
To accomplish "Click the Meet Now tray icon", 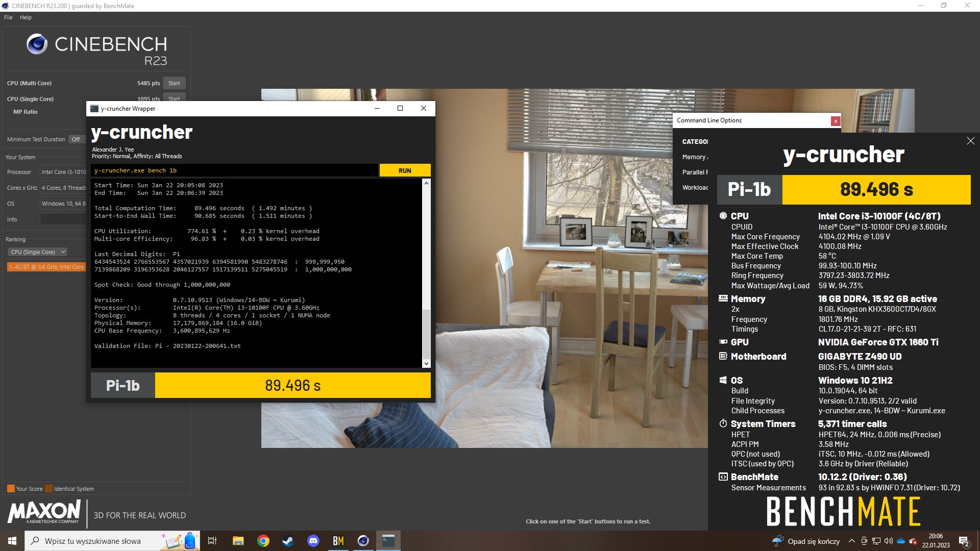I will (864, 541).
